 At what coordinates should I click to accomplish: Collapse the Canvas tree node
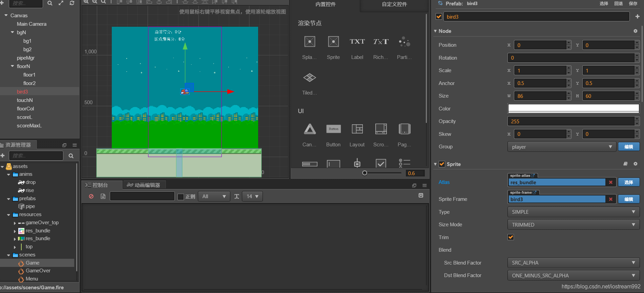pyautogui.click(x=6, y=15)
